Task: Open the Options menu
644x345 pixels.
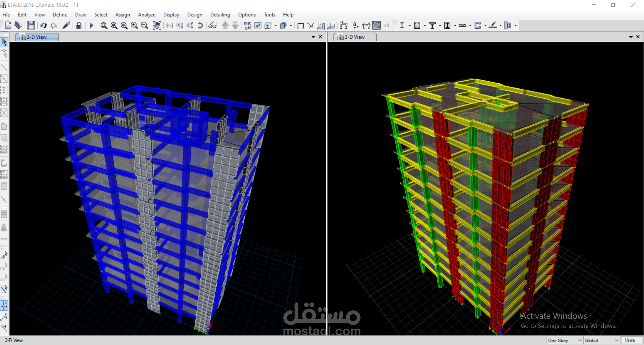Action: pos(247,15)
